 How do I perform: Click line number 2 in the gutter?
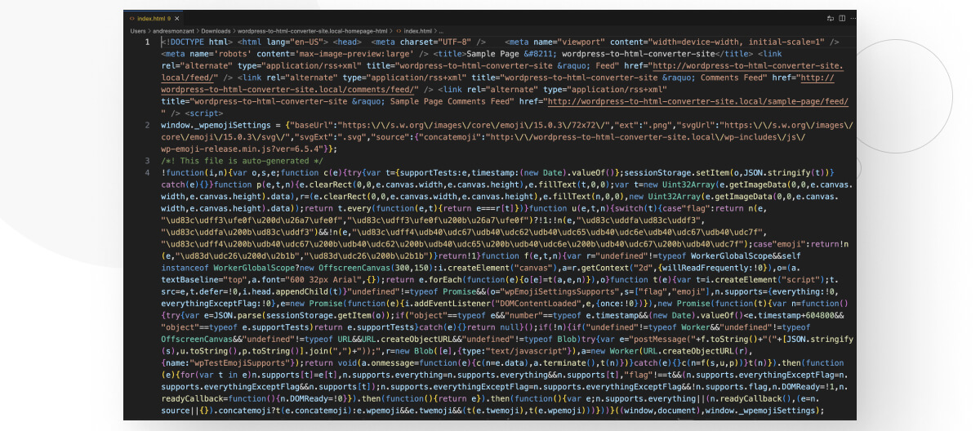click(147, 125)
